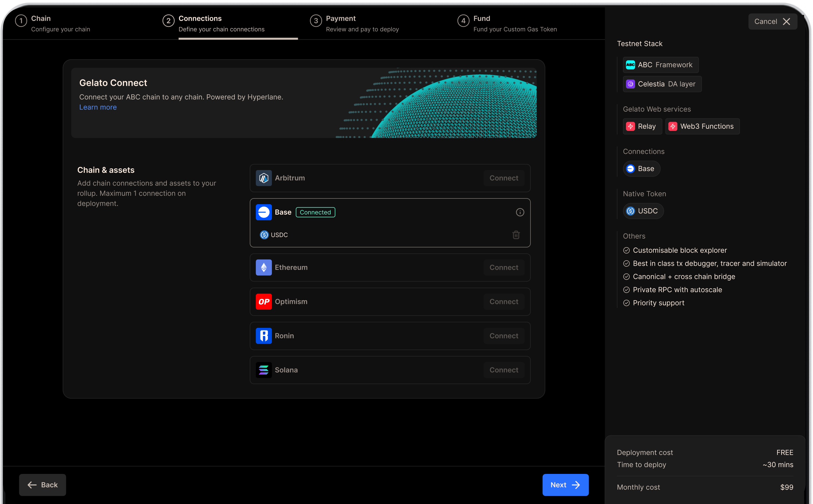Image resolution: width=813 pixels, height=504 pixels.
Task: Click the Optimism OP logo icon
Action: (264, 302)
